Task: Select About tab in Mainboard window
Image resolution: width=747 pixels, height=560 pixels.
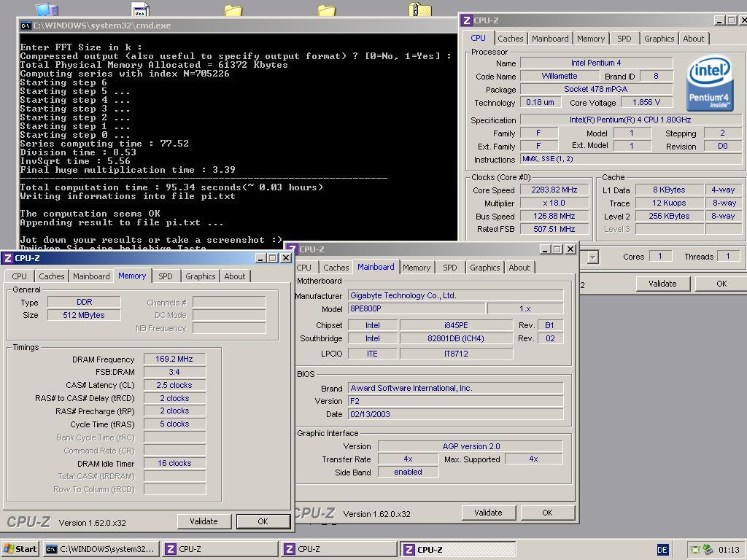Action: [519, 268]
